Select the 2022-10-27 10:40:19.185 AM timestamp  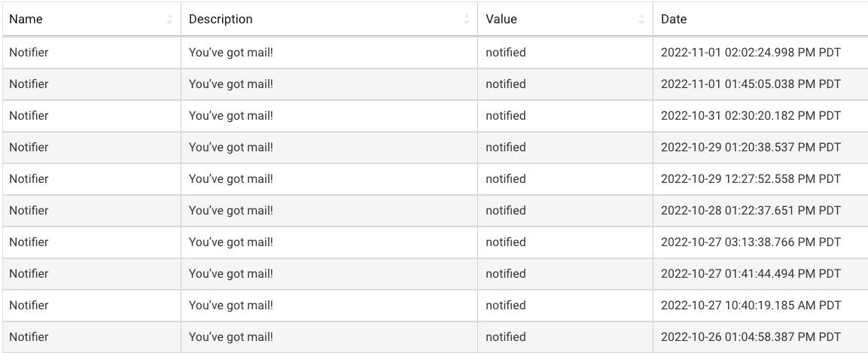tap(750, 306)
